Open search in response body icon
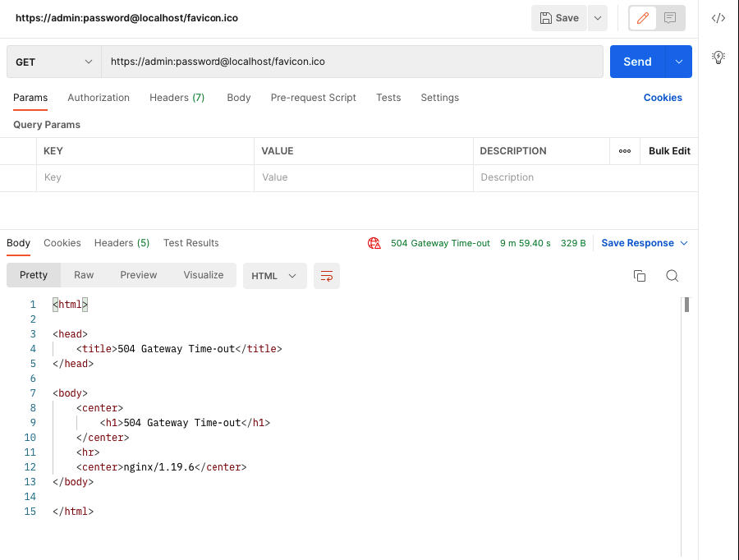739x560 pixels. point(672,276)
